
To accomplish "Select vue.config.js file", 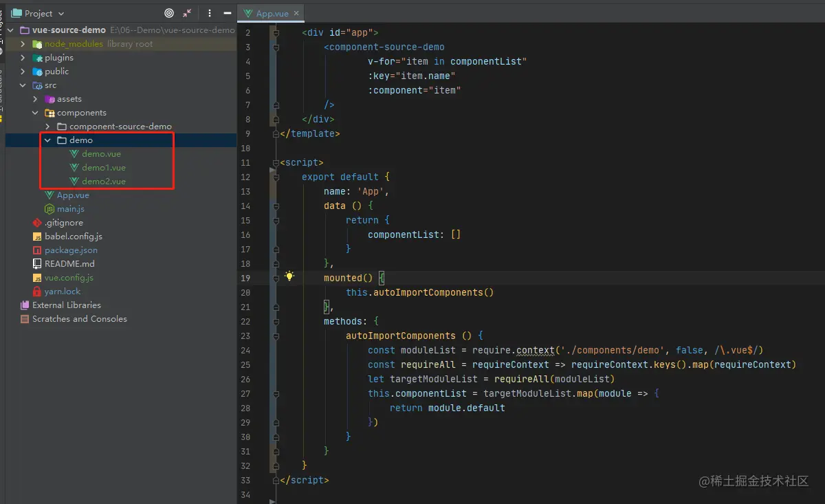I will pos(69,278).
